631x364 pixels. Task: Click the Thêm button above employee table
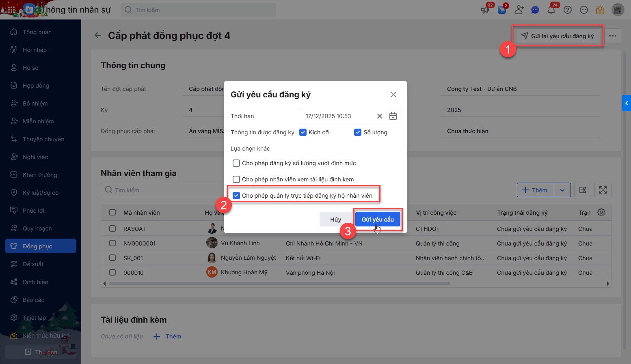pos(536,190)
